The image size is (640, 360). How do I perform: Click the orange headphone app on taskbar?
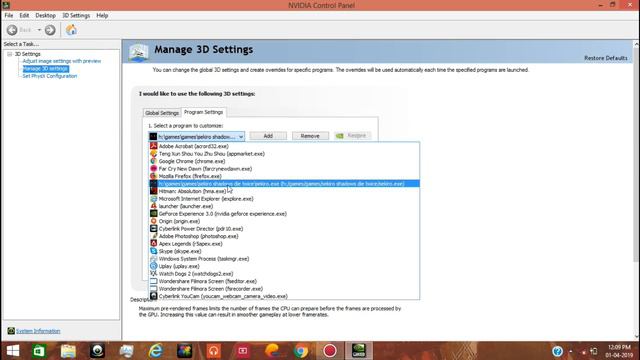(x=213, y=351)
